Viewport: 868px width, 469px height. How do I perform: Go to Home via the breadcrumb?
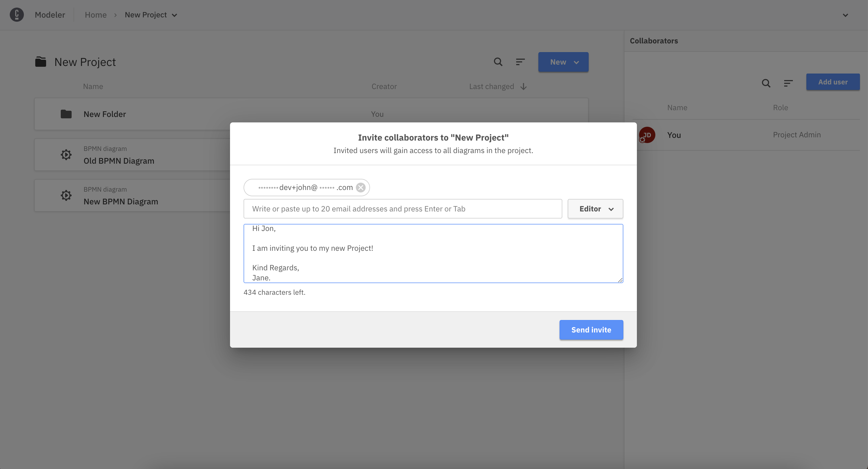pos(96,14)
